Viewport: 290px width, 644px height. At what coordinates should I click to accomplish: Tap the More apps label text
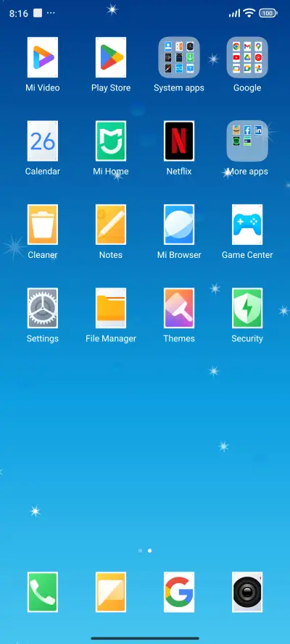247,172
